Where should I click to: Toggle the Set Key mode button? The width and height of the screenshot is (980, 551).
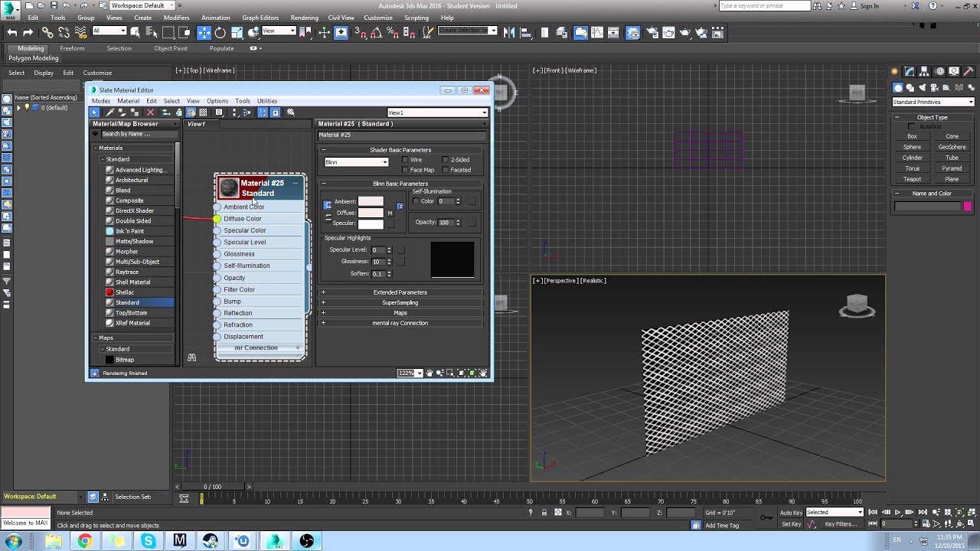791,524
